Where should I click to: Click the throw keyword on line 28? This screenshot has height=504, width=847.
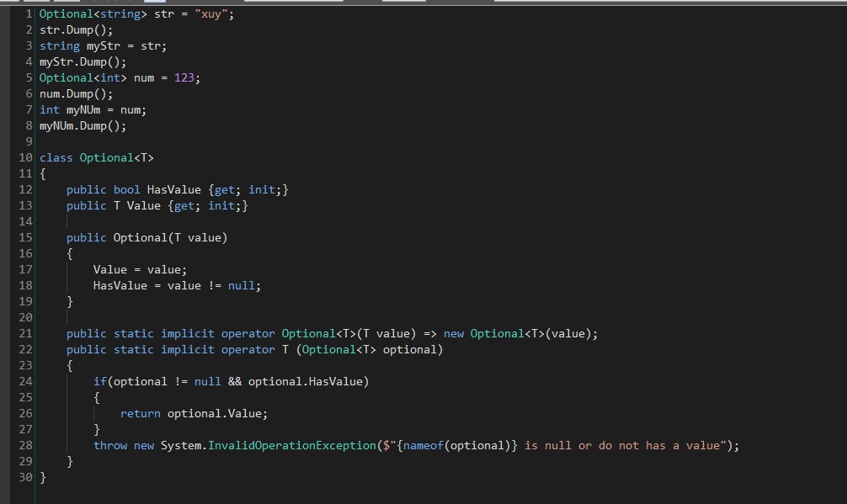click(x=110, y=445)
